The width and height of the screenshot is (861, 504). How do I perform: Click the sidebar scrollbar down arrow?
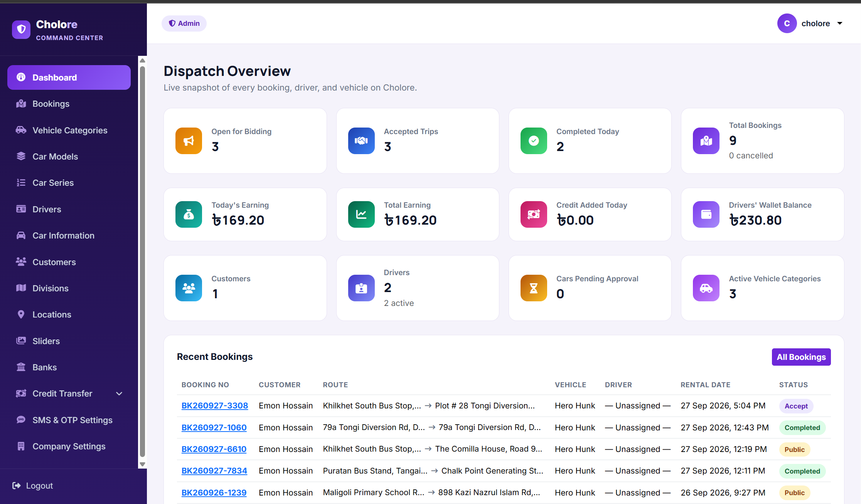click(142, 464)
